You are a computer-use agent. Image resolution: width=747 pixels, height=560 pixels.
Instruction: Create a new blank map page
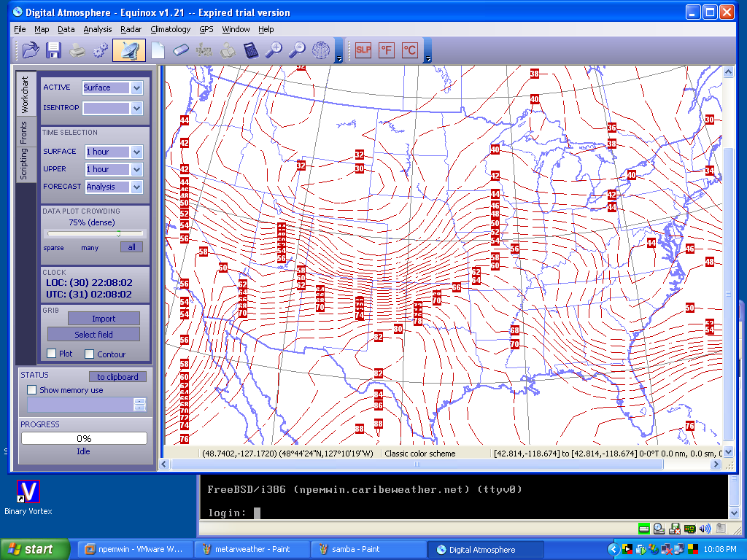pyautogui.click(x=158, y=50)
